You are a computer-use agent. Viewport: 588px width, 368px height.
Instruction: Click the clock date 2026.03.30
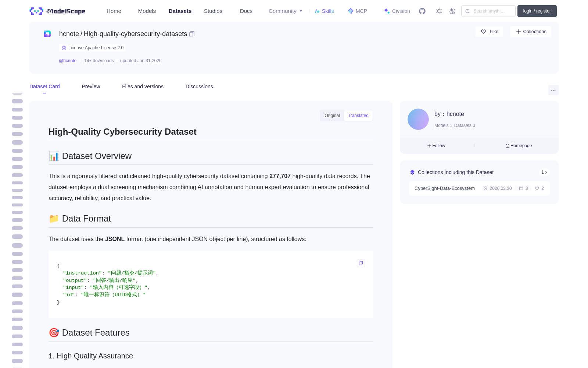[498, 188]
